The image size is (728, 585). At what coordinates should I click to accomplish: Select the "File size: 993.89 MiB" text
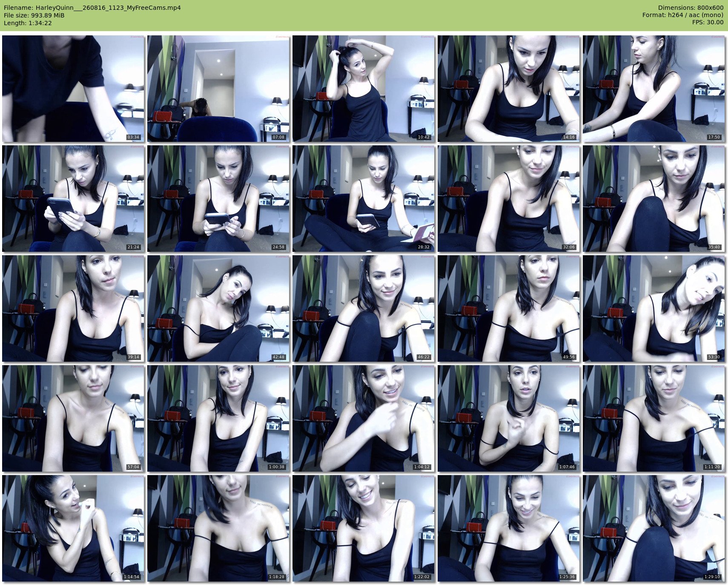click(34, 15)
